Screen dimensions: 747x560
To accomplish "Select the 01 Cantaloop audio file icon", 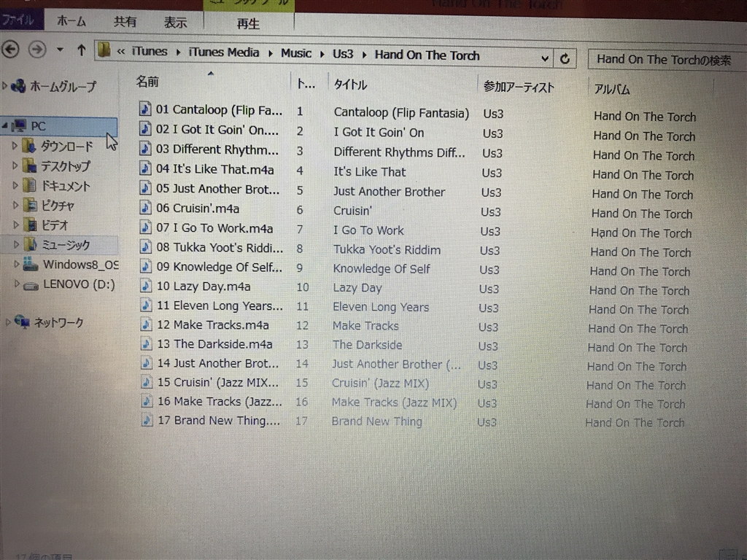I will click(145, 109).
